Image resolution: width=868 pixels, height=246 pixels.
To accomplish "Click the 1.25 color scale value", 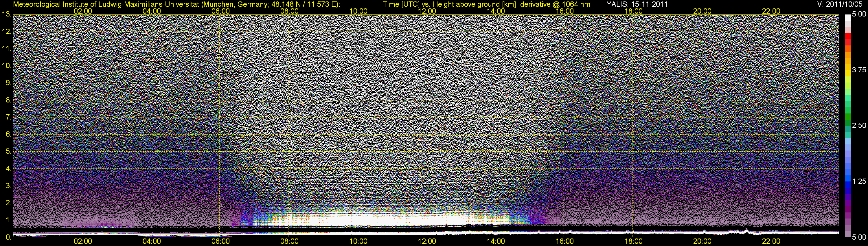I will point(858,181).
